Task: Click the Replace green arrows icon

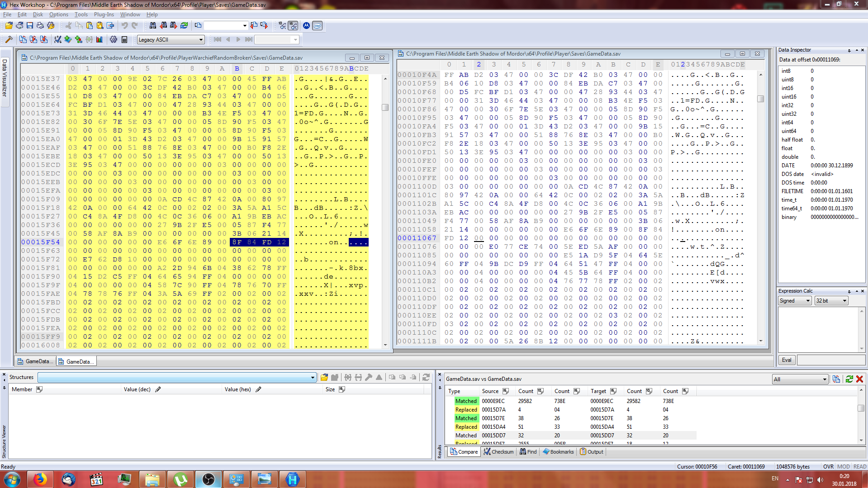Action: [184, 26]
